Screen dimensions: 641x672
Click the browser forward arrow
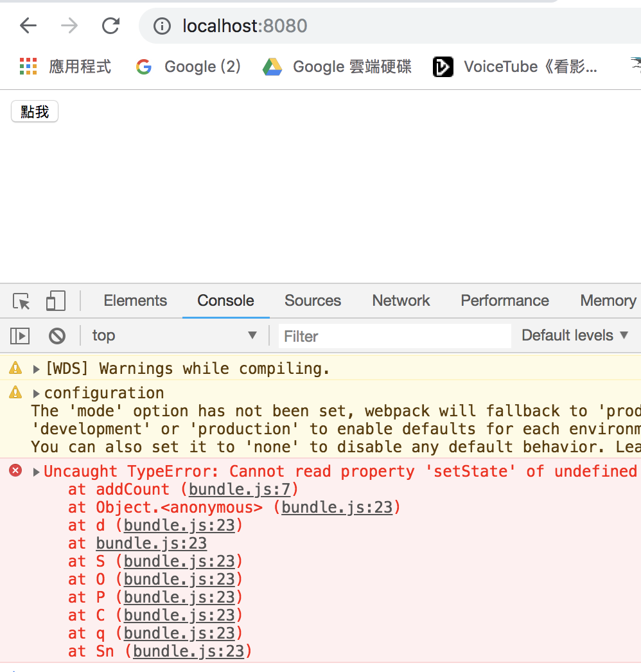tap(69, 26)
